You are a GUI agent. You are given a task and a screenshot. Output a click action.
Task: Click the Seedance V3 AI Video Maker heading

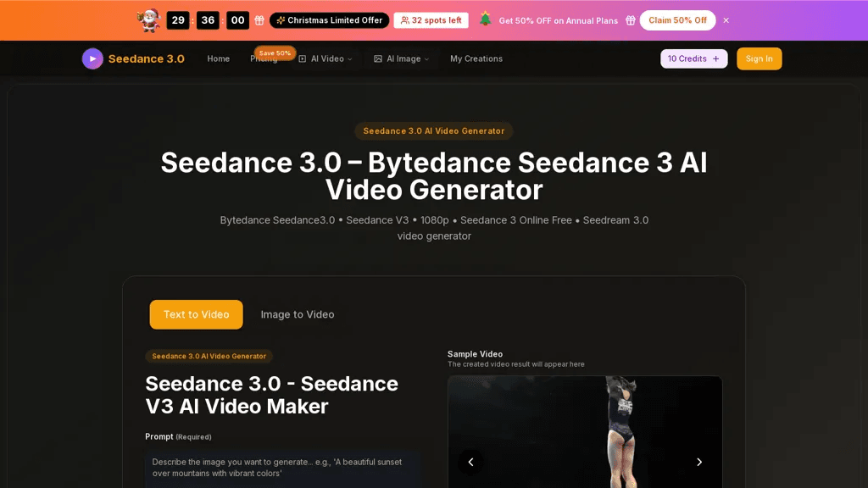coord(271,395)
